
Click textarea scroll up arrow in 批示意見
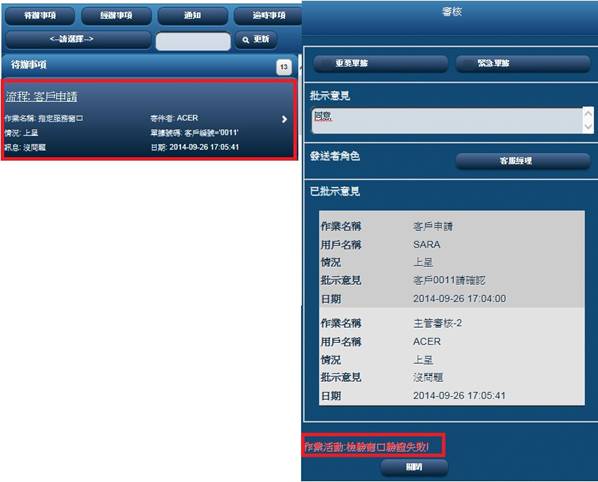(588, 114)
